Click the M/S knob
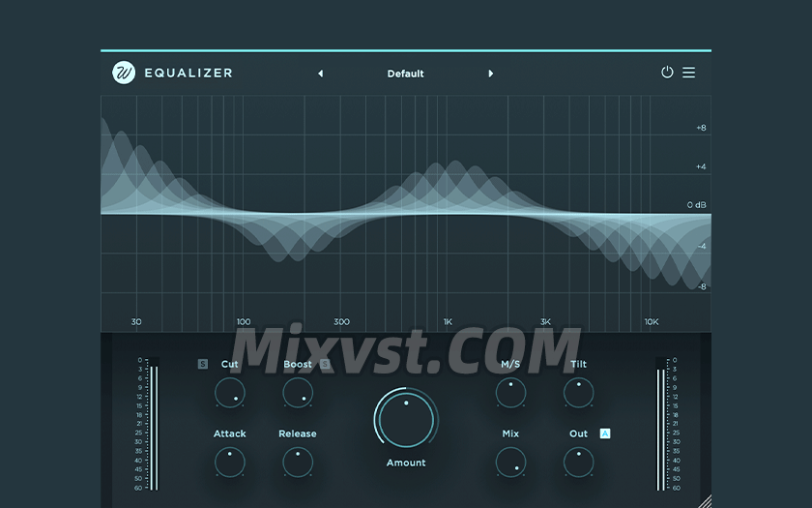812x508 pixels. click(x=510, y=393)
